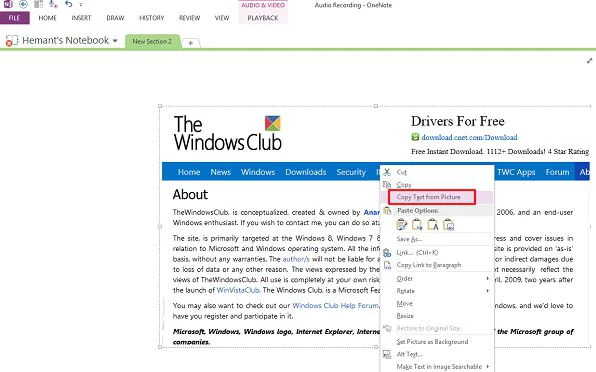This screenshot has height=372, width=596.
Task: Add a new section with plus tab
Action: 190,43
